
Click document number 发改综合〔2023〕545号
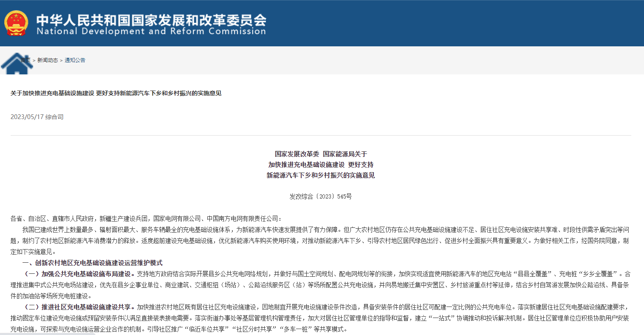[321, 196]
